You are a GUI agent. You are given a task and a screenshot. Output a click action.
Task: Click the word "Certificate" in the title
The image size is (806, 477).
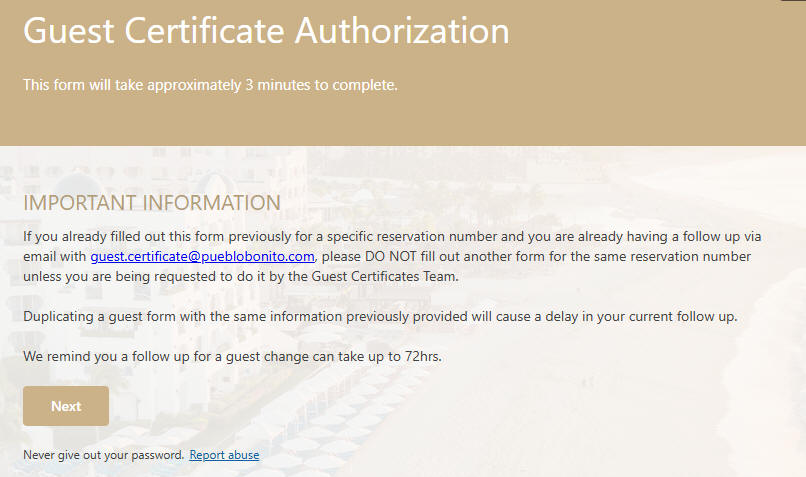pos(205,31)
